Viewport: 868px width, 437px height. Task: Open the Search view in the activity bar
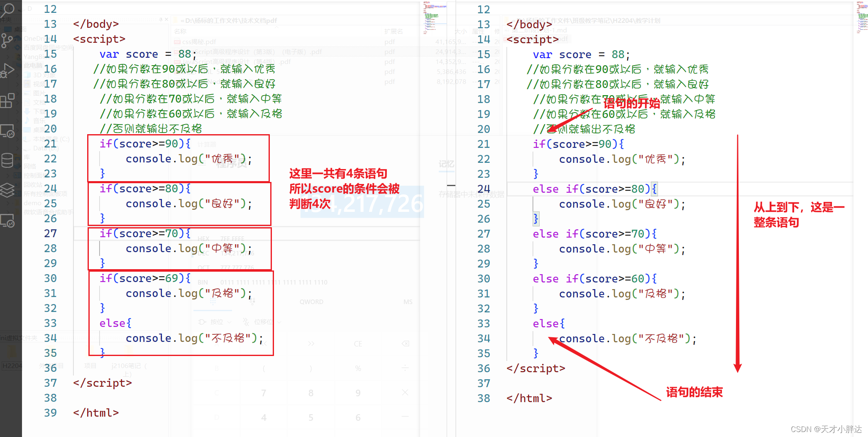[x=7, y=10]
